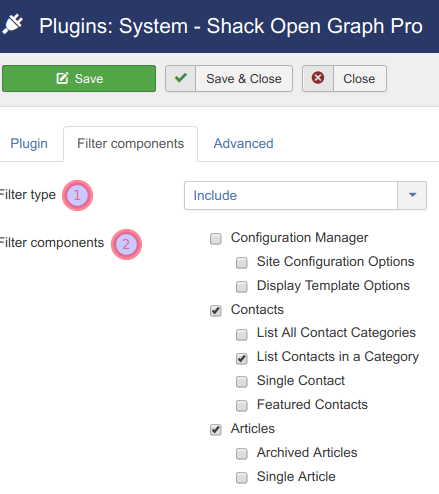Uncheck List Contacts in a Category
The height and width of the screenshot is (494, 439).
click(x=242, y=358)
